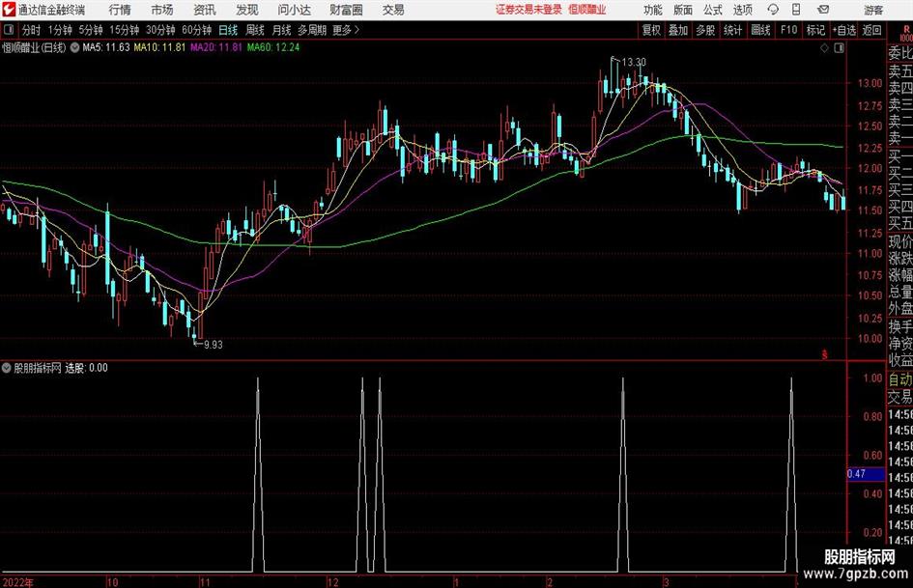Open the mail messages icon
Image resolution: width=913 pixels, height=588 pixels.
click(x=823, y=10)
